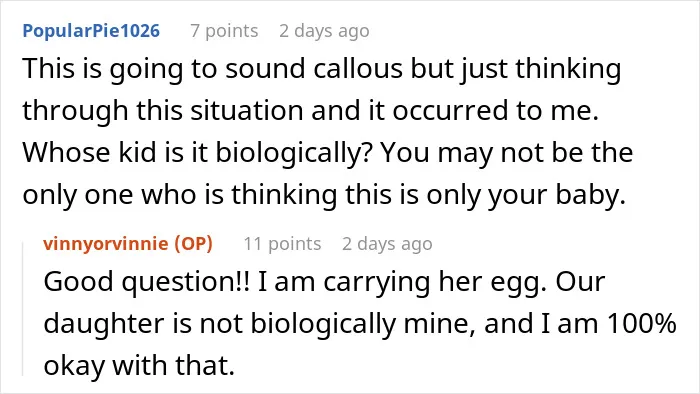Screen dimensions: 700x394
Task: Click the final line 'okay with that.'
Action: 139,365
